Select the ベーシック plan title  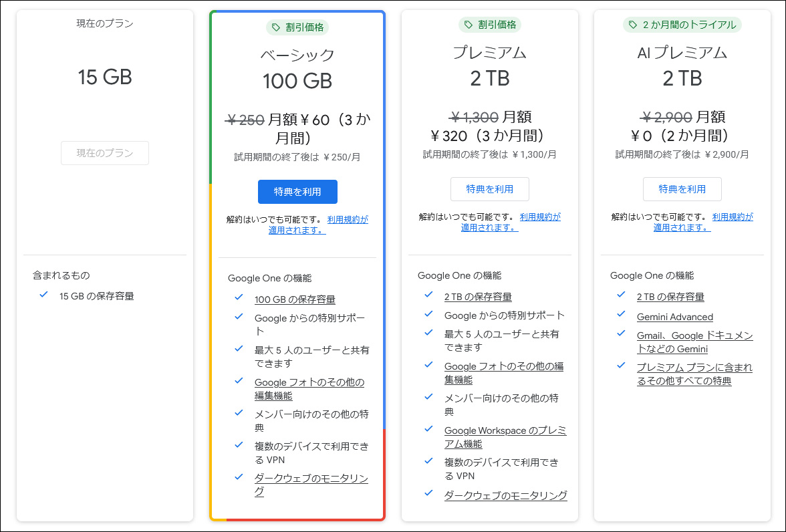click(297, 55)
